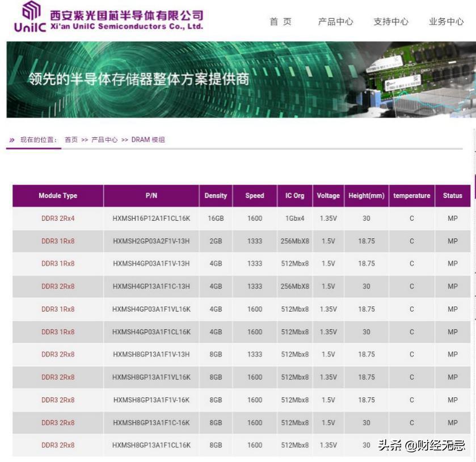Open the 首页 navigation menu
This screenshot has width=476, height=462.
click(279, 22)
